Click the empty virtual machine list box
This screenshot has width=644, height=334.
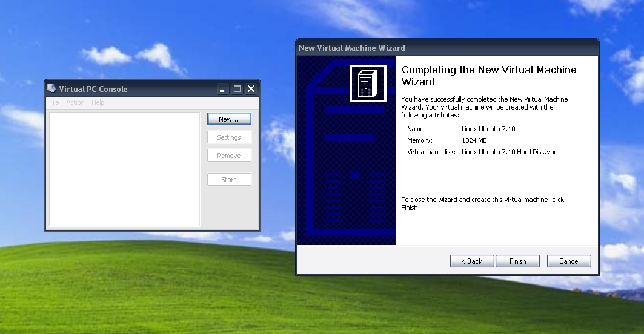tap(125, 169)
